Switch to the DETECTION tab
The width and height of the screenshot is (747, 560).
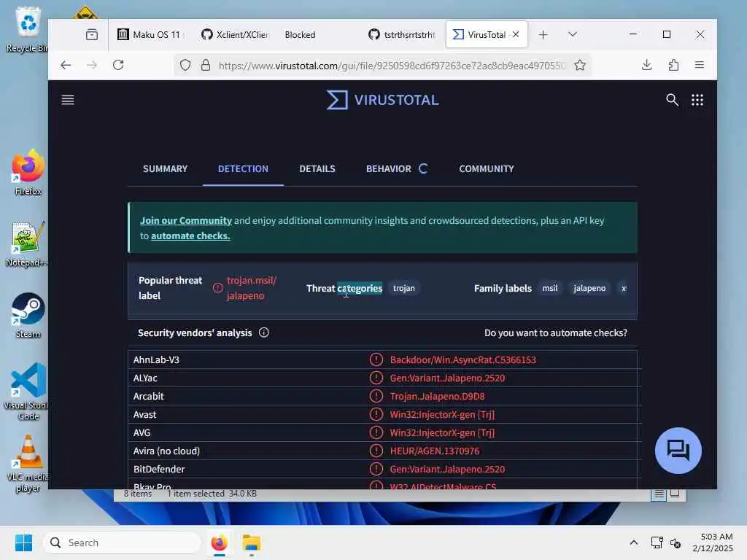pos(243,168)
